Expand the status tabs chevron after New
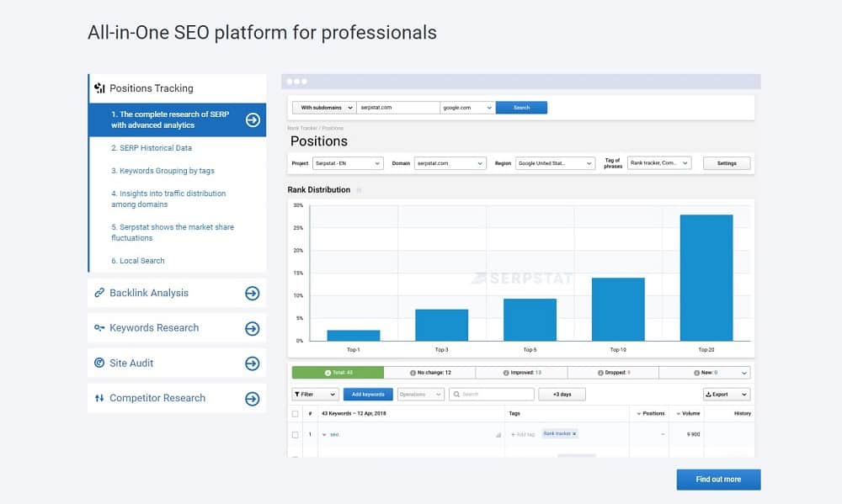842x504 pixels. coord(744,373)
